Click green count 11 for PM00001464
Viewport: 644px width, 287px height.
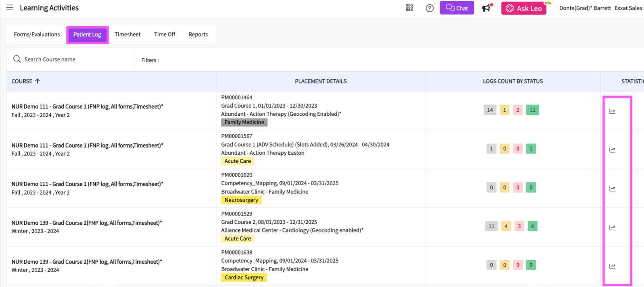pyautogui.click(x=532, y=110)
